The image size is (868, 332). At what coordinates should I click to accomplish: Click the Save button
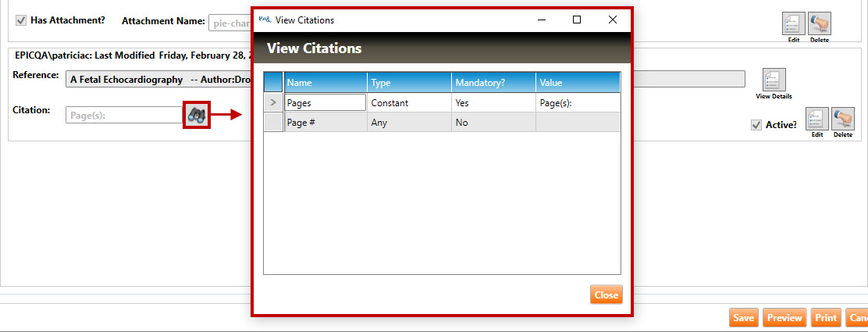tap(743, 318)
